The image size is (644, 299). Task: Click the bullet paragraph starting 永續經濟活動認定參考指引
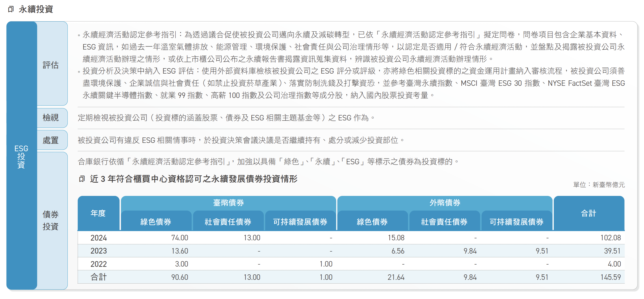(x=351, y=47)
